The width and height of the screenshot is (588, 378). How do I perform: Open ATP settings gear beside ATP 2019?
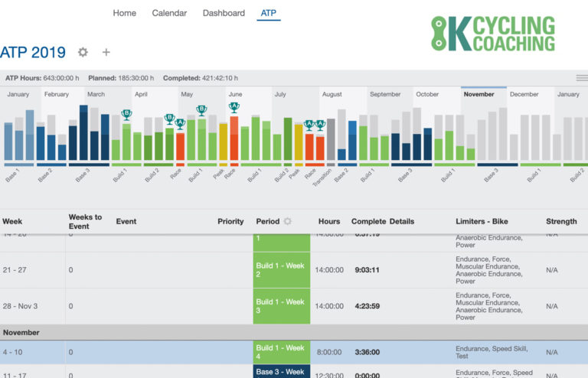[83, 52]
